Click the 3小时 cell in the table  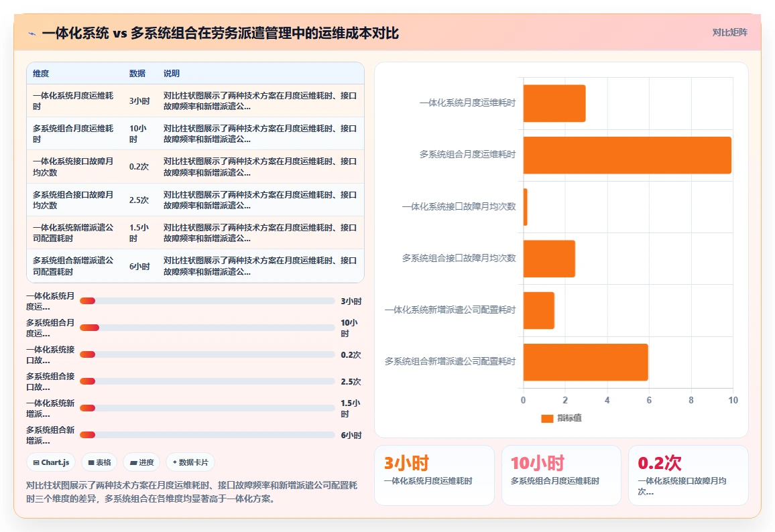point(139,101)
